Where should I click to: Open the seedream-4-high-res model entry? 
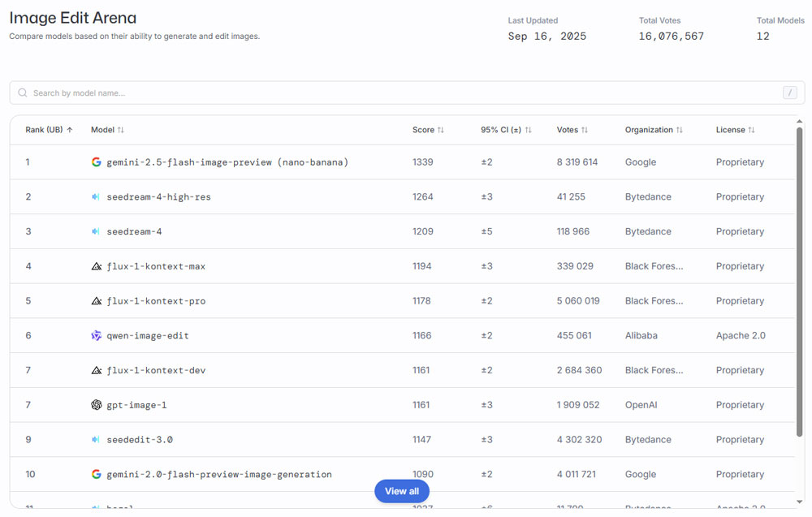[158, 196]
